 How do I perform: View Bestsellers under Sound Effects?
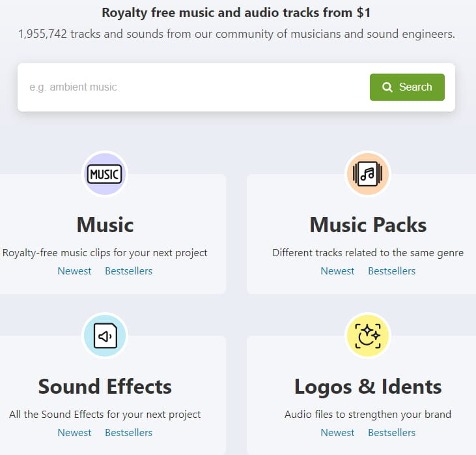tap(128, 433)
